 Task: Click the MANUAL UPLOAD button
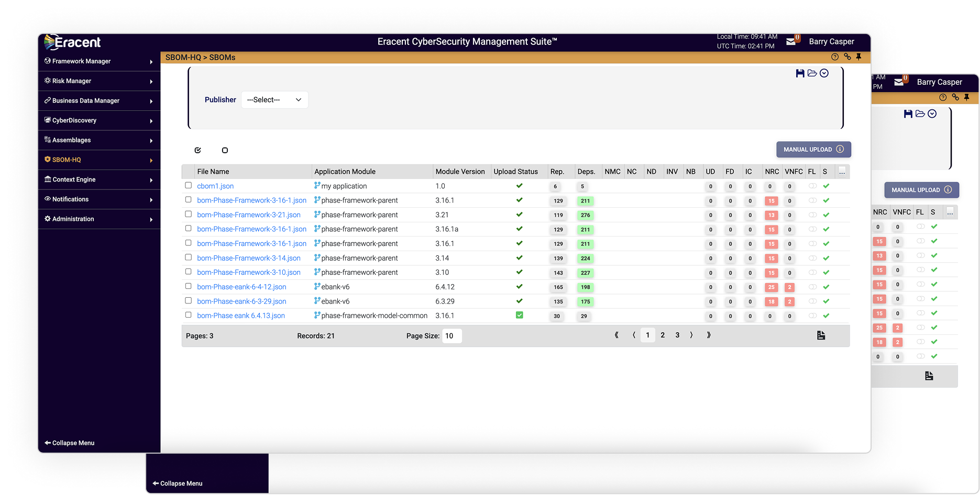[x=808, y=149]
